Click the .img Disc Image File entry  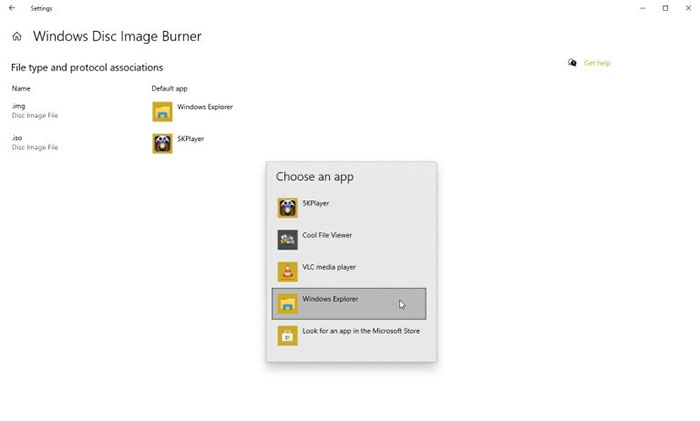[x=35, y=110]
